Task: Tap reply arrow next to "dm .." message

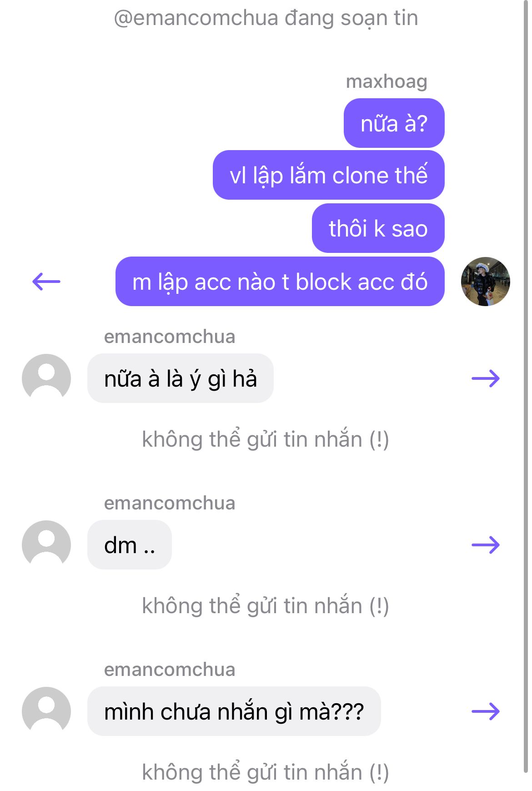Action: coord(486,545)
